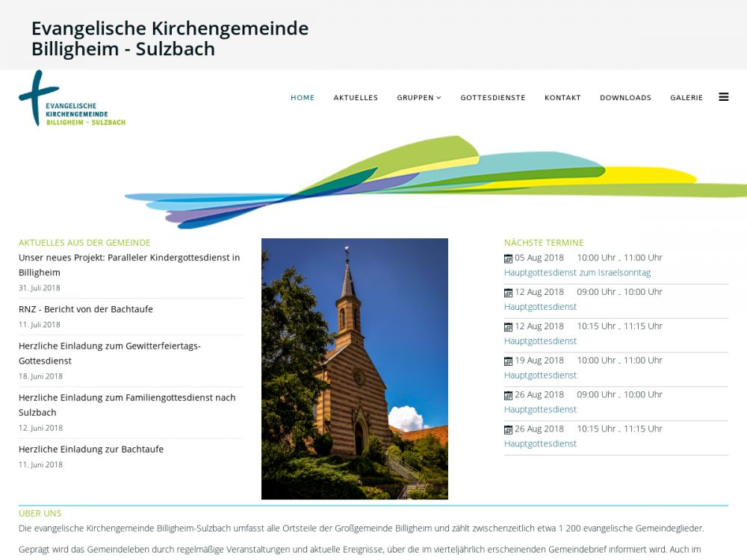
Task: Open the Downloads section
Action: (625, 98)
